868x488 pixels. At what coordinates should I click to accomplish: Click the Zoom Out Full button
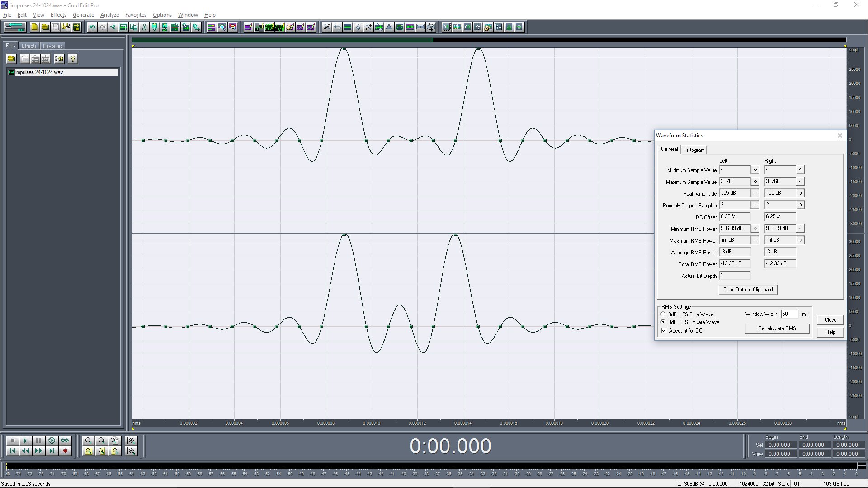114,441
